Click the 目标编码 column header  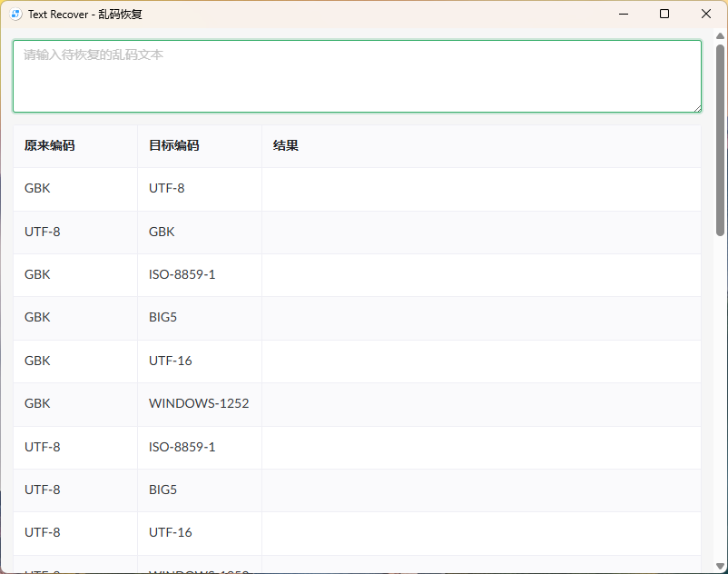(x=172, y=145)
